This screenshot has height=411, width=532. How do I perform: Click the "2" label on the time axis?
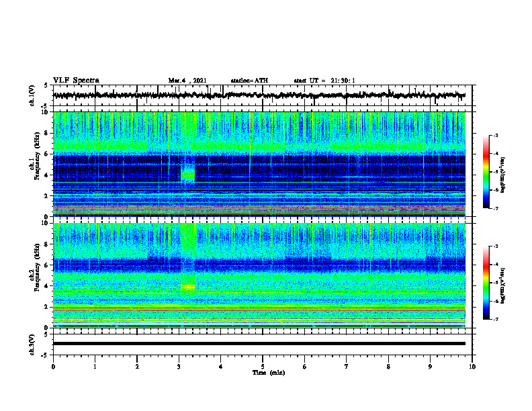pos(137,367)
